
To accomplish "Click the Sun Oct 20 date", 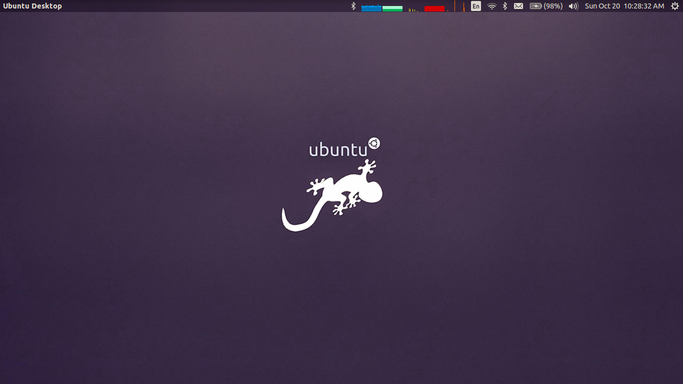I will [x=602, y=6].
